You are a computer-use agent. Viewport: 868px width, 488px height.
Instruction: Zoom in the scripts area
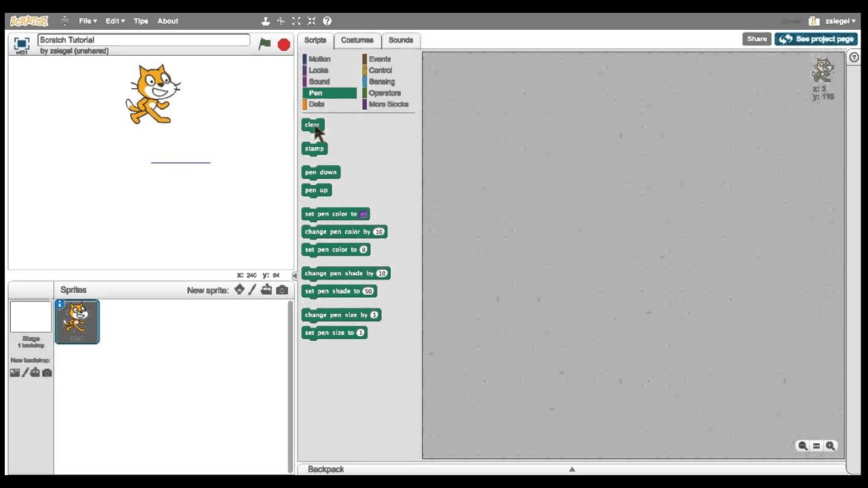click(831, 446)
